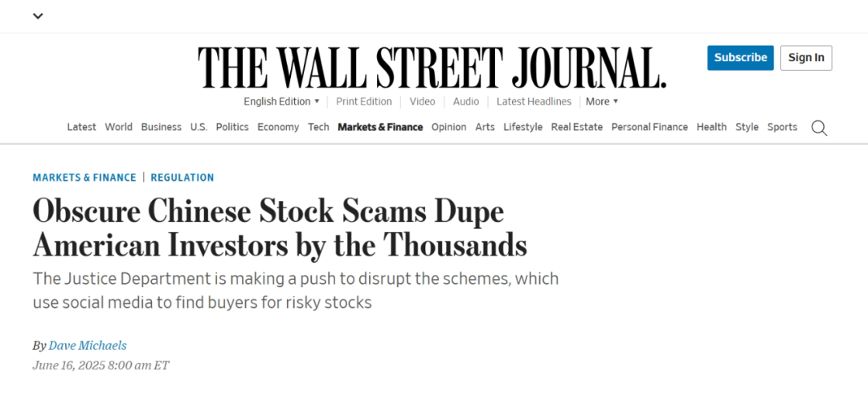
Task: Go to the Real Estate section
Action: (x=577, y=127)
